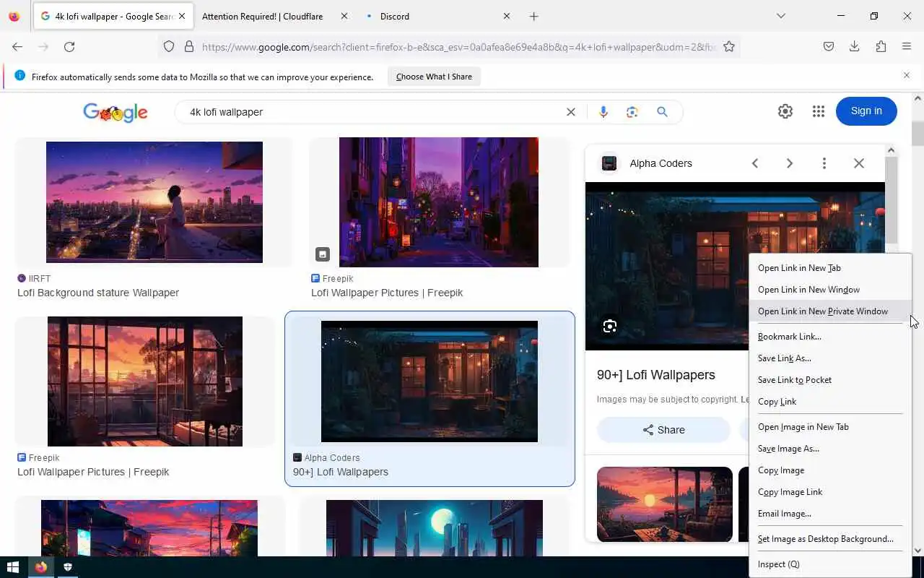
Task: Expand the list all tabs dropdown
Action: coord(781,16)
